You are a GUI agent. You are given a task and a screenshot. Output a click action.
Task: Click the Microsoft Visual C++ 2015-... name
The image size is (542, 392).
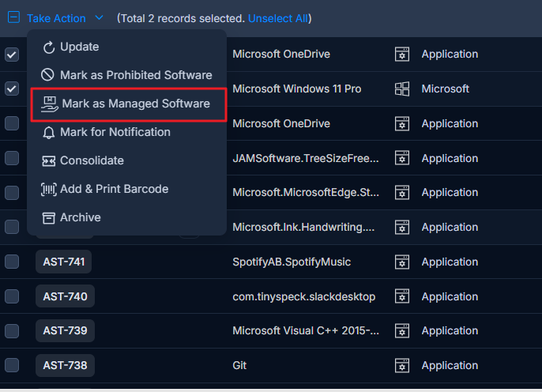click(306, 331)
